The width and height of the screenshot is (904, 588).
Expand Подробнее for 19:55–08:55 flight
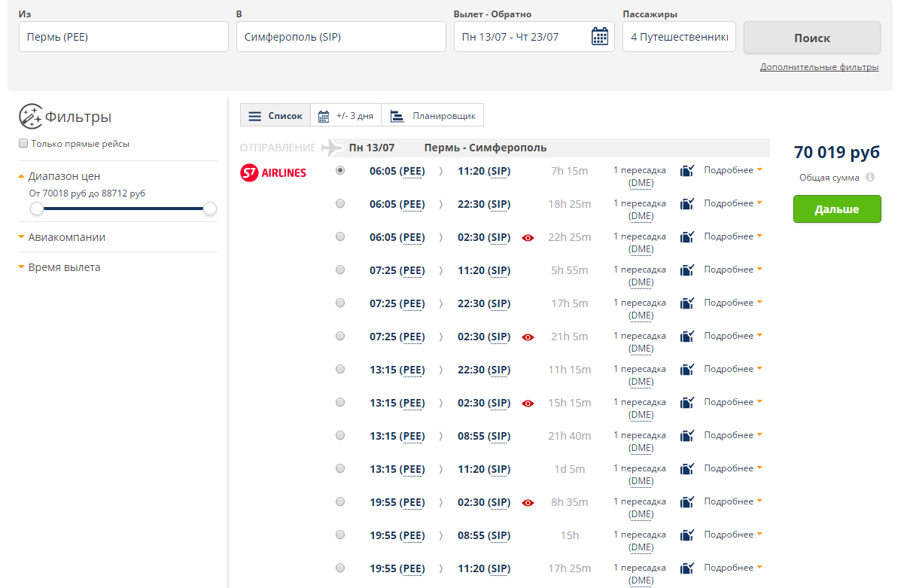point(733,535)
